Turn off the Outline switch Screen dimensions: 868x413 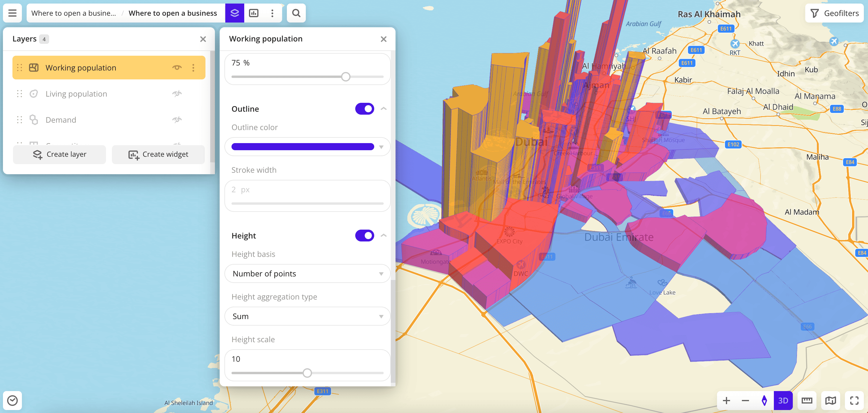click(364, 109)
